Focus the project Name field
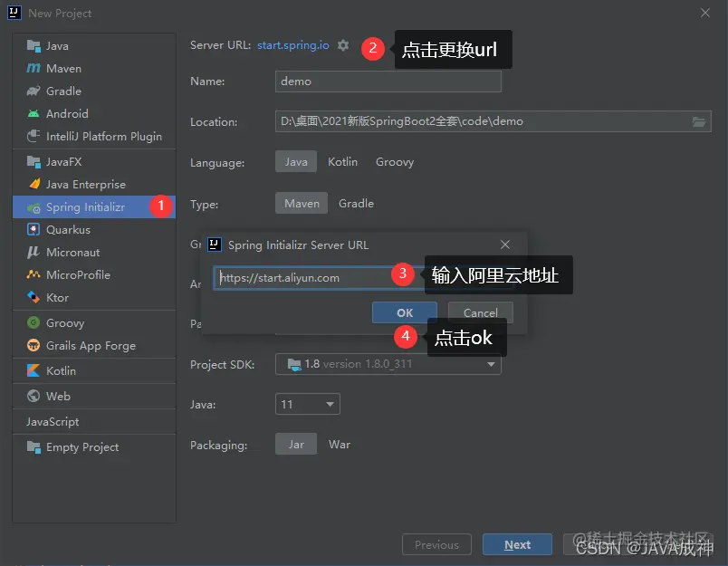 point(388,82)
